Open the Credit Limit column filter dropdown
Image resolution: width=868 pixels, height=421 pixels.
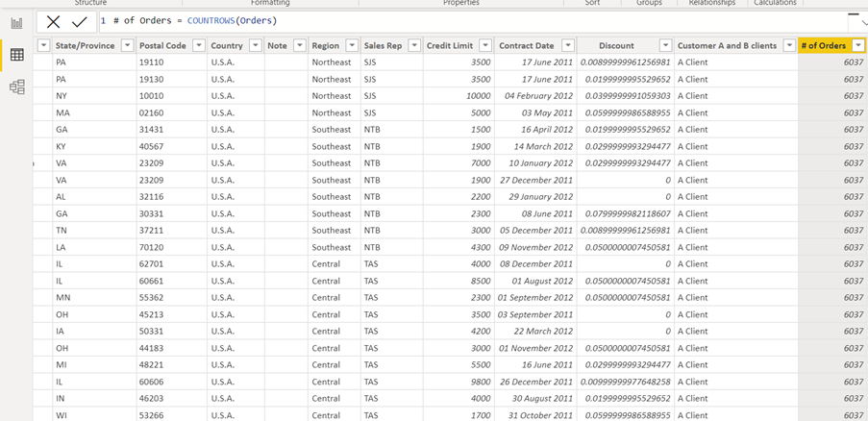485,45
